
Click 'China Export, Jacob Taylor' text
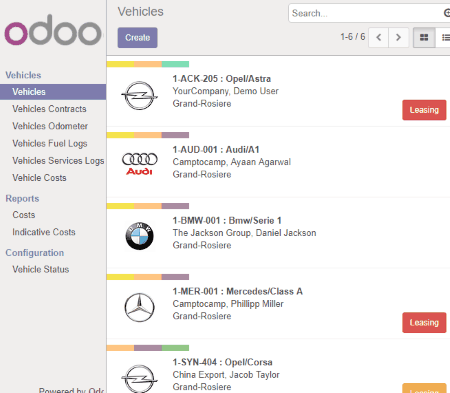pos(226,375)
